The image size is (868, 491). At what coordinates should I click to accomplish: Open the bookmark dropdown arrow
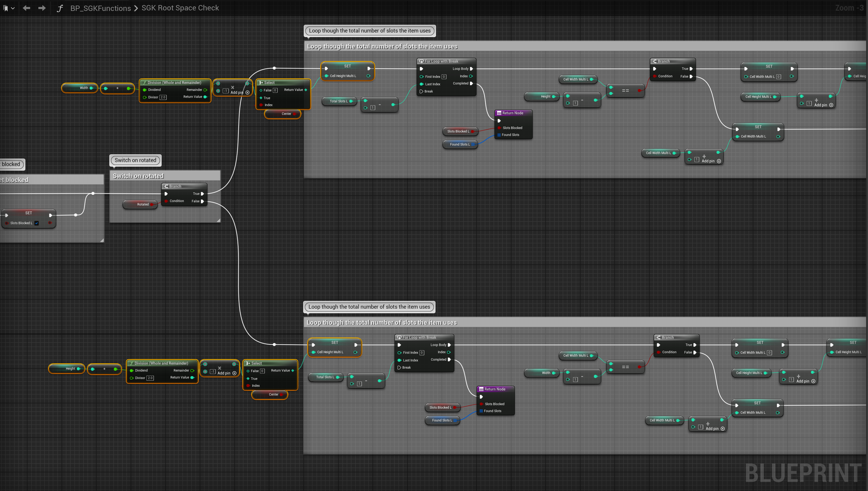(13, 8)
